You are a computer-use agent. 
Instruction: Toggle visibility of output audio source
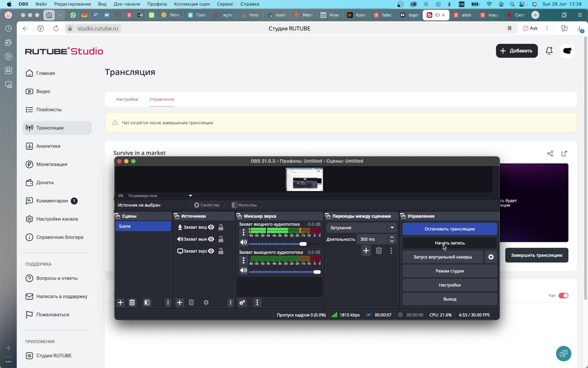[x=211, y=239]
